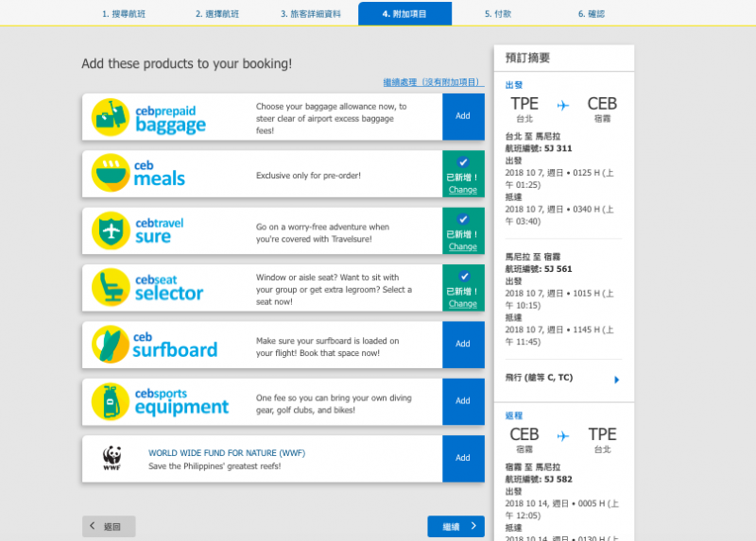
Task: Change the cebseat selector selection
Action: (463, 304)
